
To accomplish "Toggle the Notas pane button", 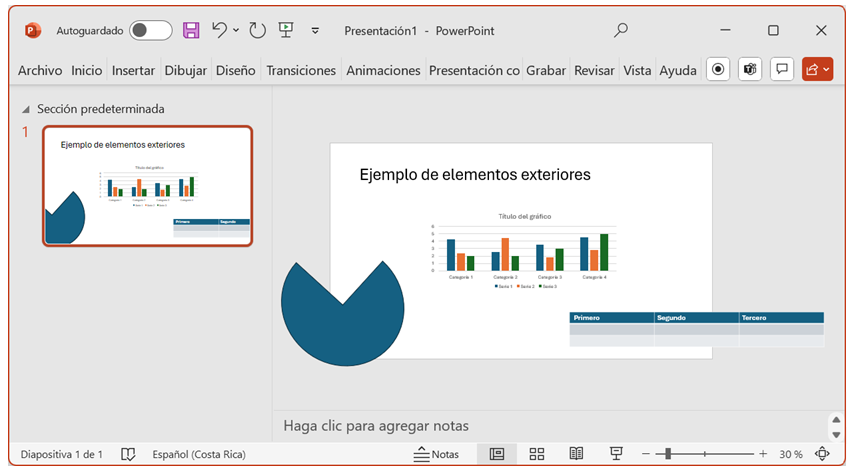I will [436, 454].
